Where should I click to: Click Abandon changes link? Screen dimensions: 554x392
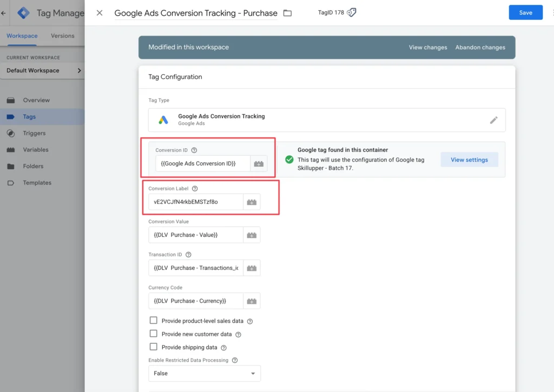point(480,48)
